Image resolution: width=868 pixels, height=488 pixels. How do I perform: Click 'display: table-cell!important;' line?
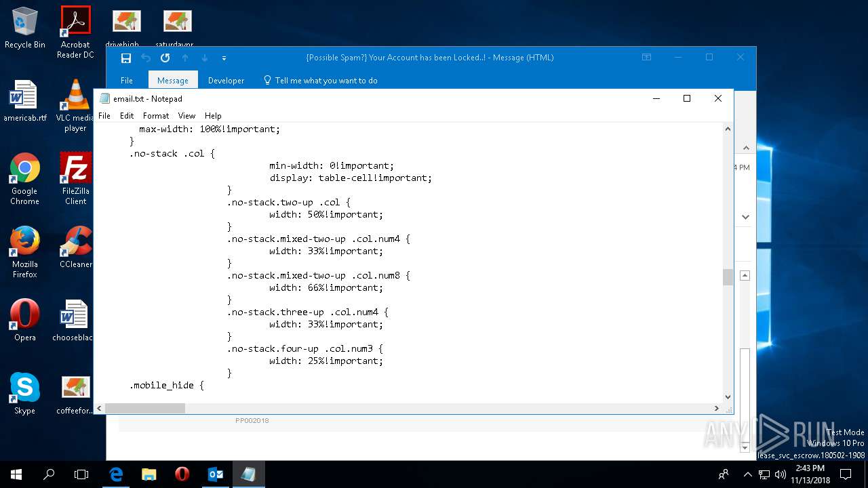tap(351, 178)
